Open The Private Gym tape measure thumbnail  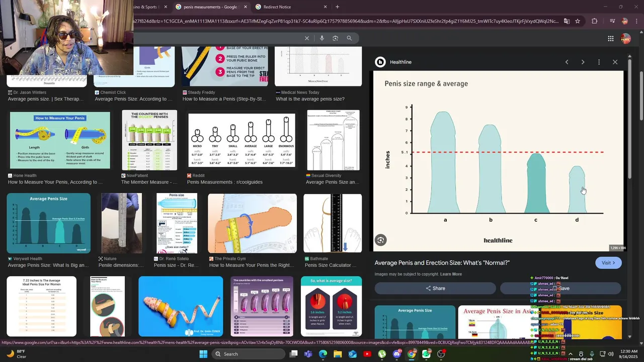pos(253,223)
